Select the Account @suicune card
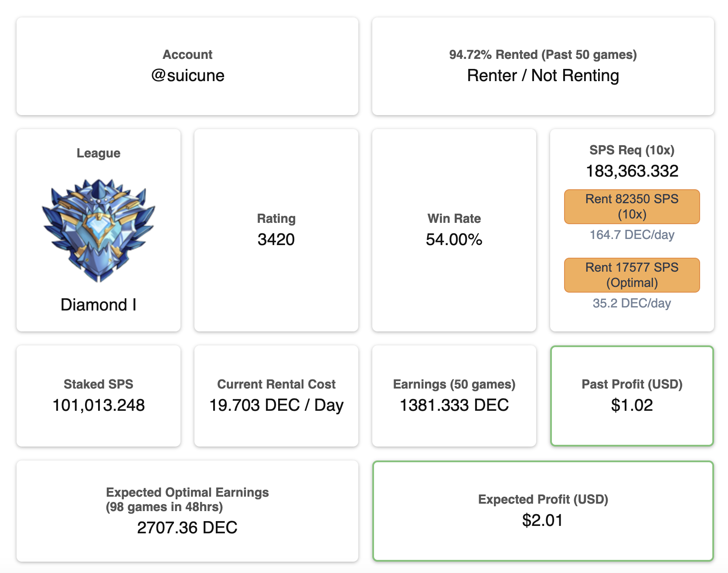 tap(187, 66)
